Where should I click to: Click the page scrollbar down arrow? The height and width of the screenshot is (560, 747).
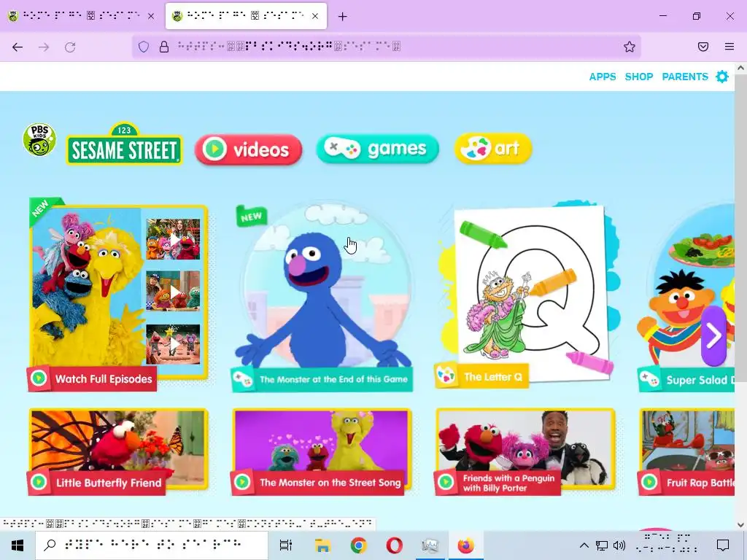tap(740, 525)
